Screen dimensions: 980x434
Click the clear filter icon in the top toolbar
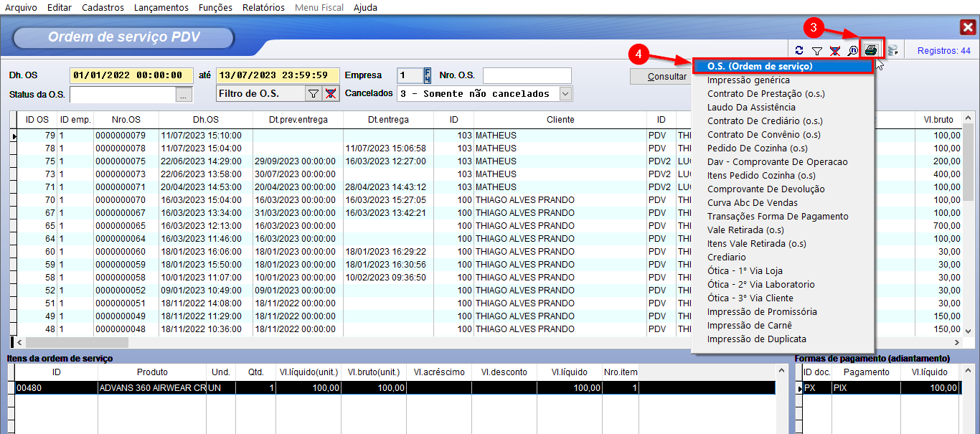click(x=834, y=51)
